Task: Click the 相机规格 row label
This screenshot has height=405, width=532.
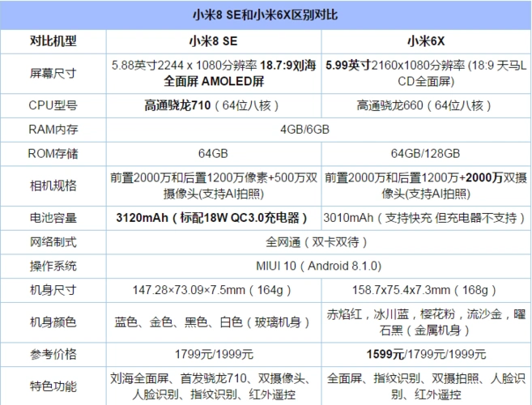Action: tap(53, 185)
